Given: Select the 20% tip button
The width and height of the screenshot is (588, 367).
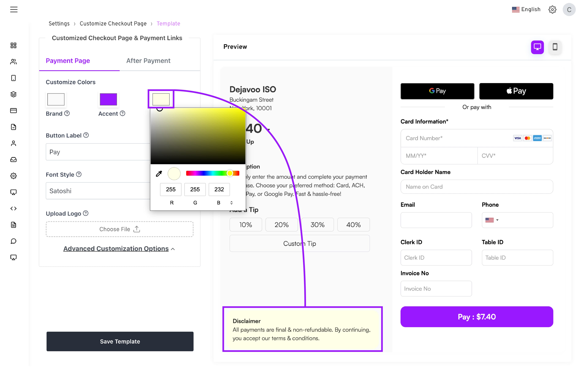Looking at the screenshot, I should (281, 225).
